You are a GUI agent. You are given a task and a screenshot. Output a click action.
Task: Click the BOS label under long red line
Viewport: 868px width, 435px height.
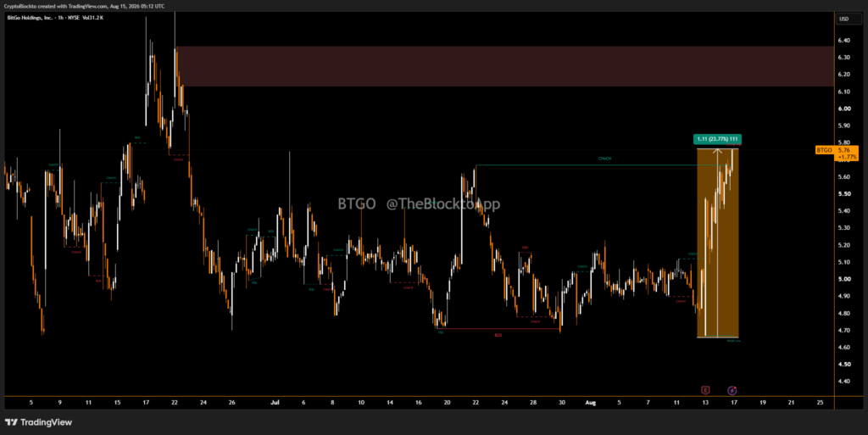pos(498,336)
